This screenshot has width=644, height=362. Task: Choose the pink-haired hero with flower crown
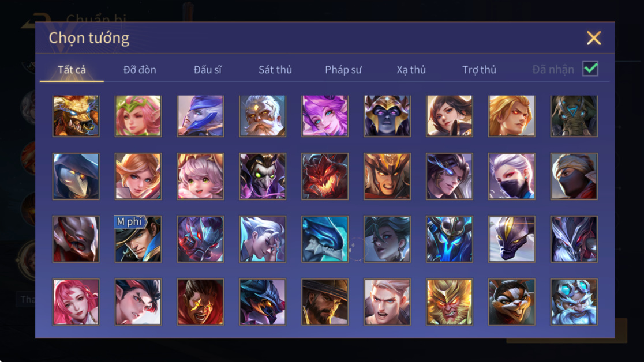pyautogui.click(x=138, y=116)
